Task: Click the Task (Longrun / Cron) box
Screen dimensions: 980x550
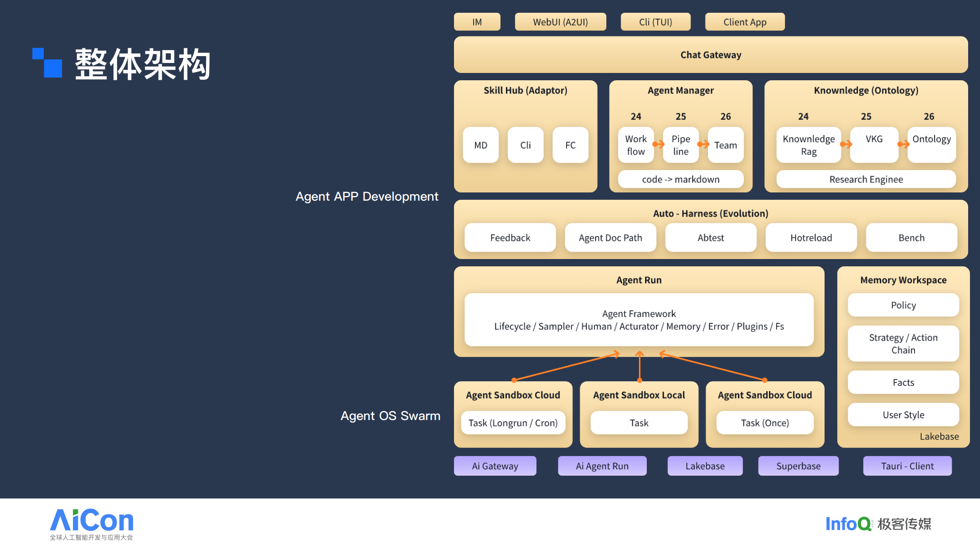Action: 513,423
